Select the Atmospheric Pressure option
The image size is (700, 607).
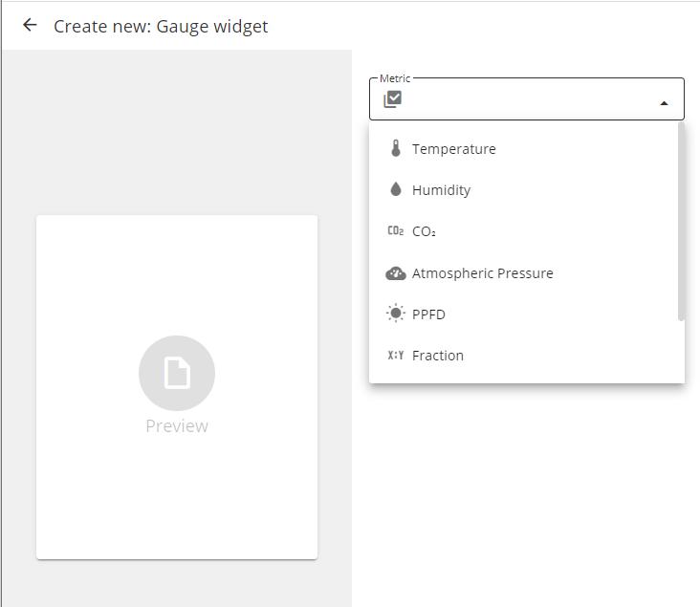[482, 273]
